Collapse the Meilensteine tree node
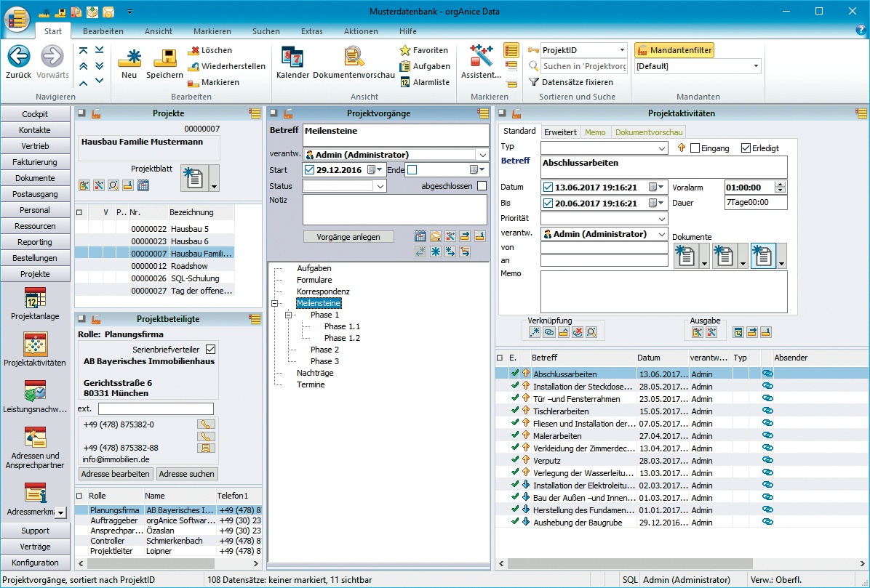 (x=274, y=303)
